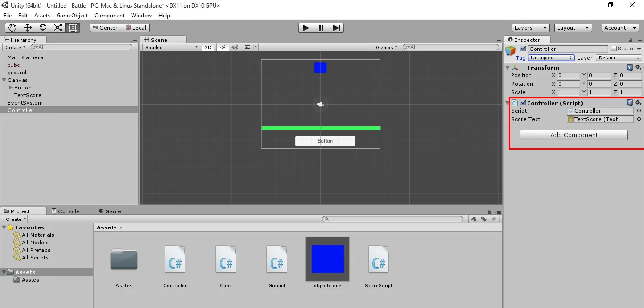Viewport: 644px width, 308px height.
Task: Open the Layer dropdown showing Default
Action: point(619,58)
